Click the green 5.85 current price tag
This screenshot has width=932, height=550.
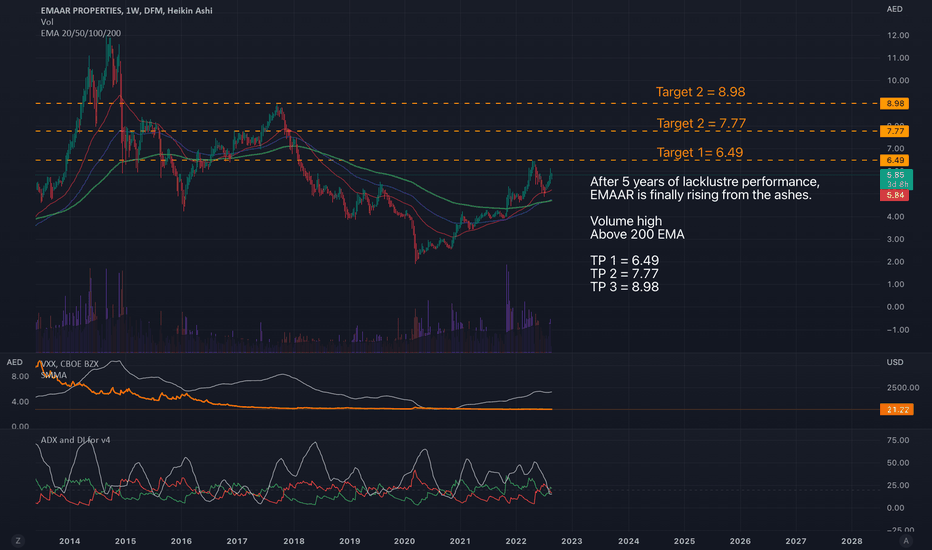tap(896, 179)
